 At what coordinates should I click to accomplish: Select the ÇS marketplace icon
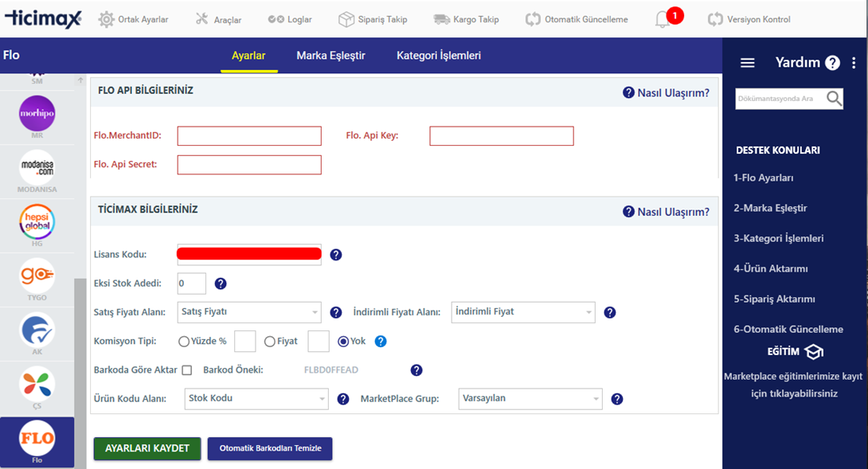click(37, 384)
